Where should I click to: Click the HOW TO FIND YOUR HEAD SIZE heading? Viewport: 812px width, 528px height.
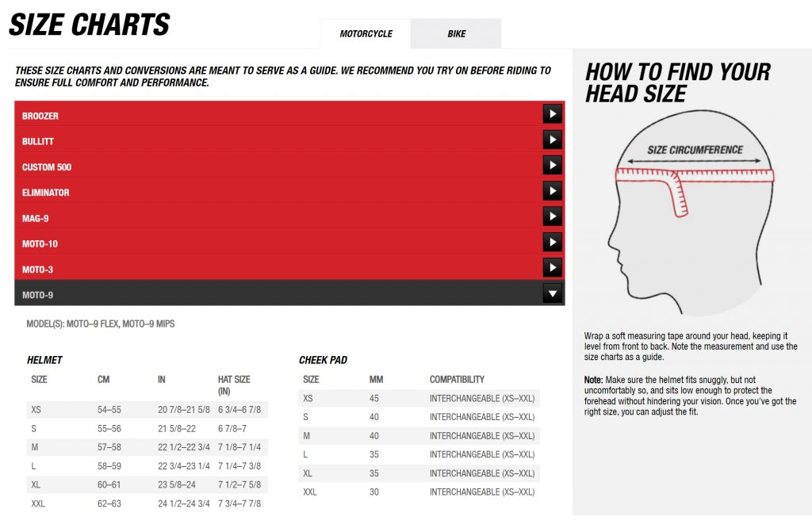(x=678, y=82)
